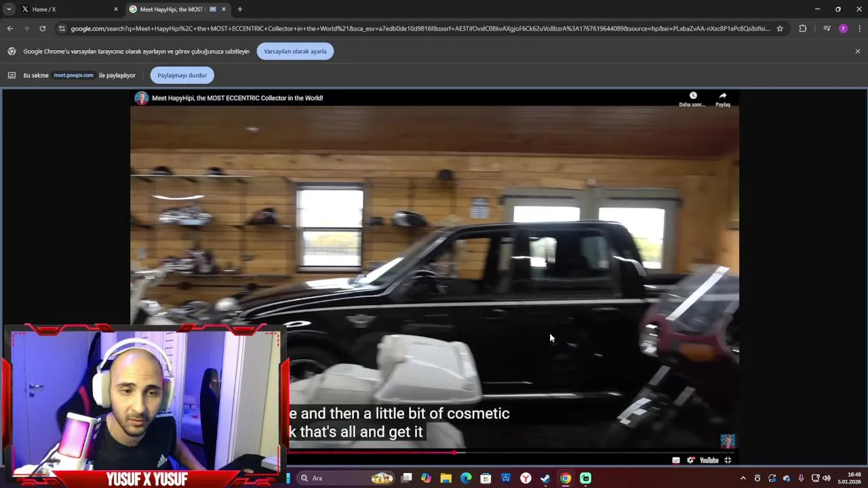Open the video player settings gear
868x488 pixels.
690,460
